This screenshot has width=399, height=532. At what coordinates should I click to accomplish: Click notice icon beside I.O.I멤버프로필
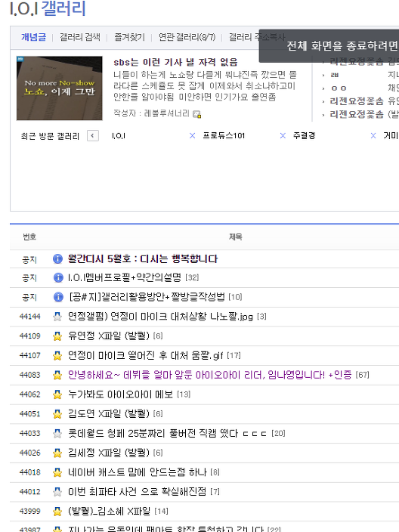[58, 277]
